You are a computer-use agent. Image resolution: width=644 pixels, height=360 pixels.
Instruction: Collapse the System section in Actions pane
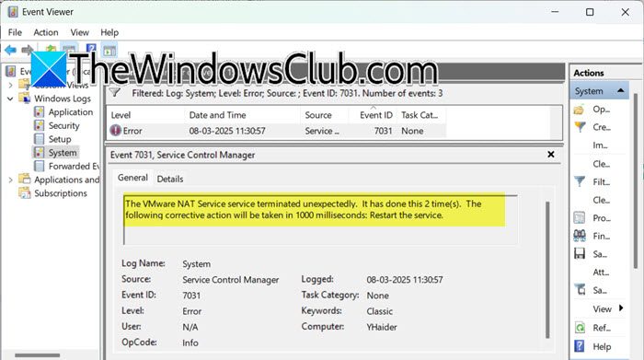coord(621,91)
